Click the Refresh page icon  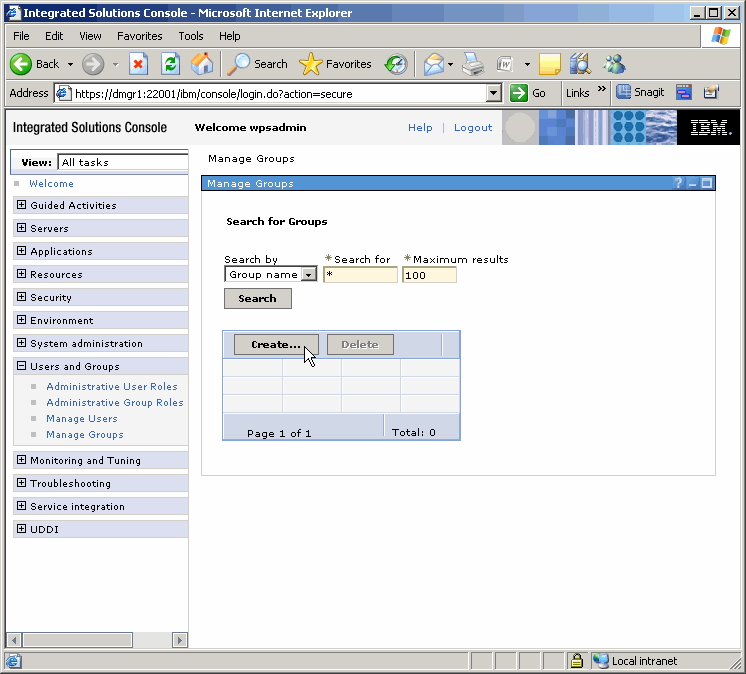[170, 64]
